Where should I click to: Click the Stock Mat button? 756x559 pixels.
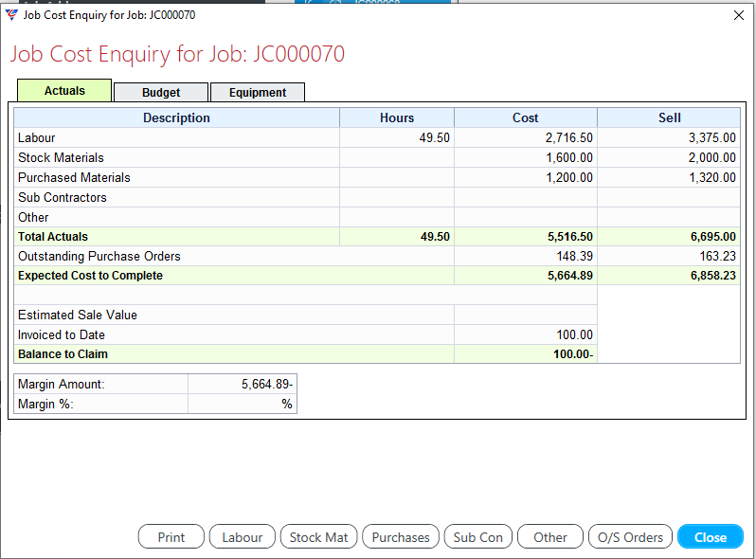[x=318, y=537]
